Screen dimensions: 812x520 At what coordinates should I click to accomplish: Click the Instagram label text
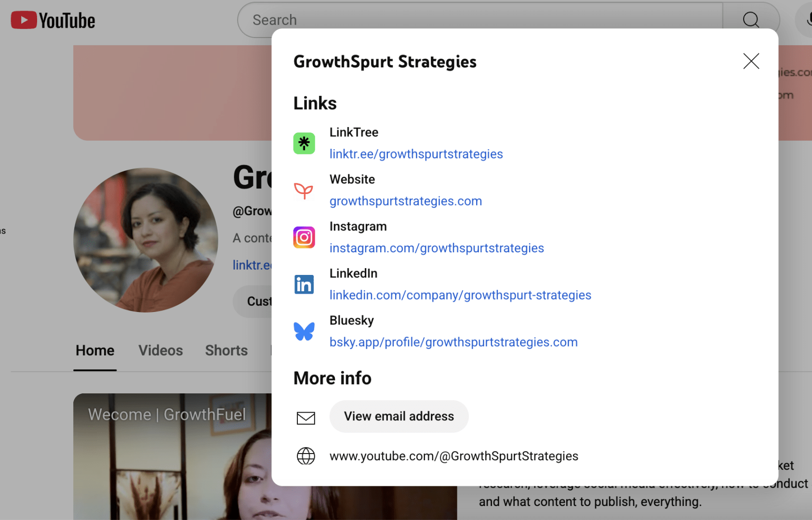pyautogui.click(x=358, y=226)
